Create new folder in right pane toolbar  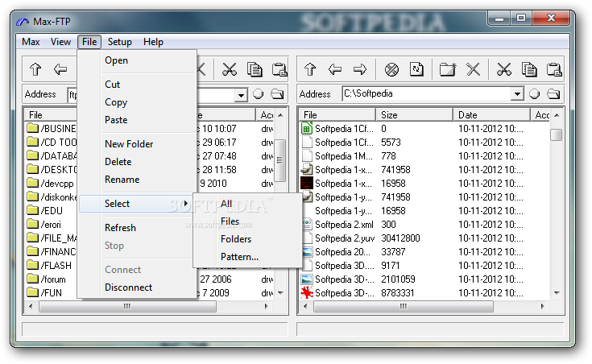[448, 69]
